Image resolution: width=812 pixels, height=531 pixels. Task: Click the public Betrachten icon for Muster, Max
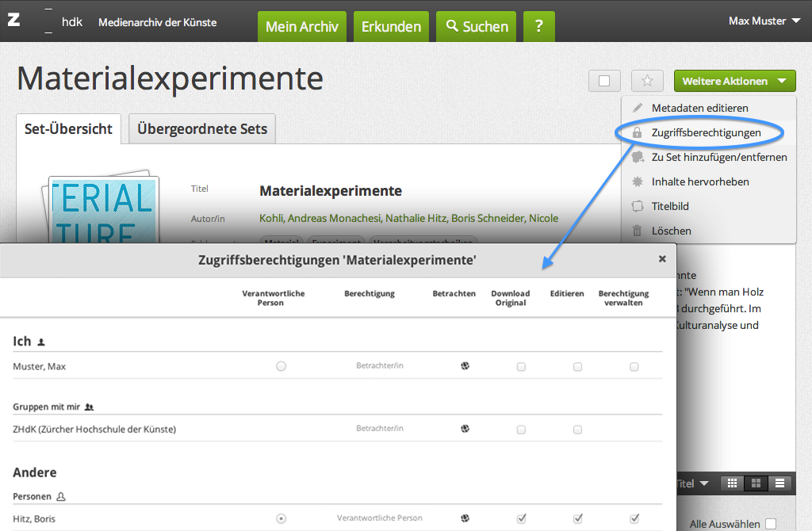(465, 366)
